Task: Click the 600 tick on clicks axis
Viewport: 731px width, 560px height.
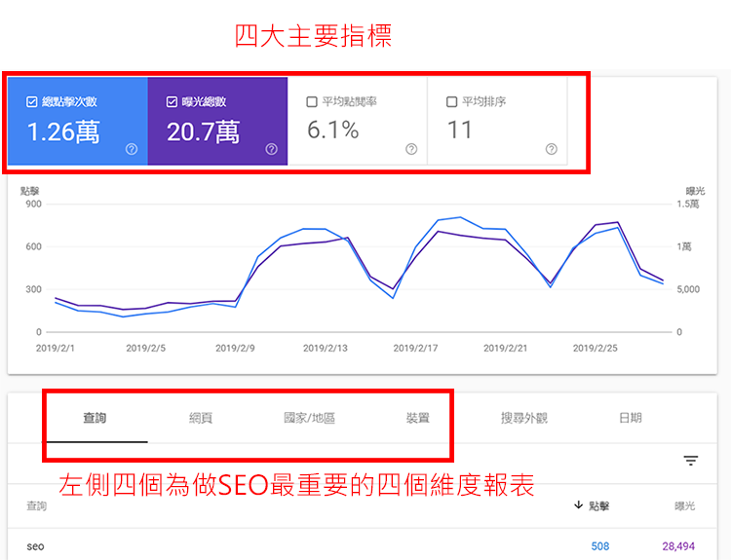Action: (x=33, y=246)
